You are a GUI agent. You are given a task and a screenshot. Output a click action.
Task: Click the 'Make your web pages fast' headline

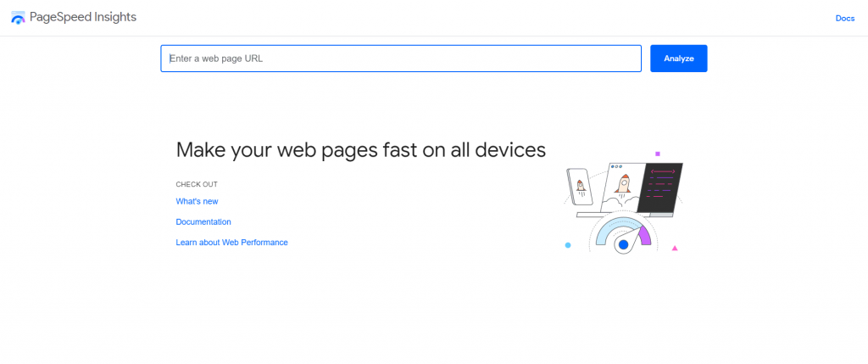point(360,149)
